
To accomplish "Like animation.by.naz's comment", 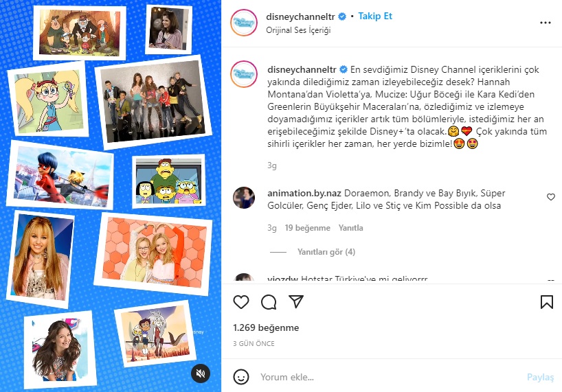I will [551, 197].
